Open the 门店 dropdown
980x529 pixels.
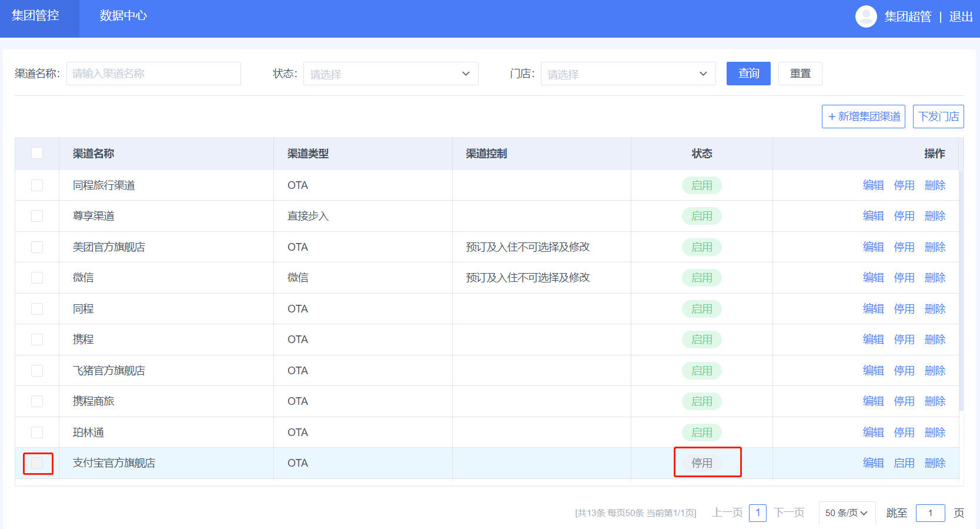coord(628,74)
